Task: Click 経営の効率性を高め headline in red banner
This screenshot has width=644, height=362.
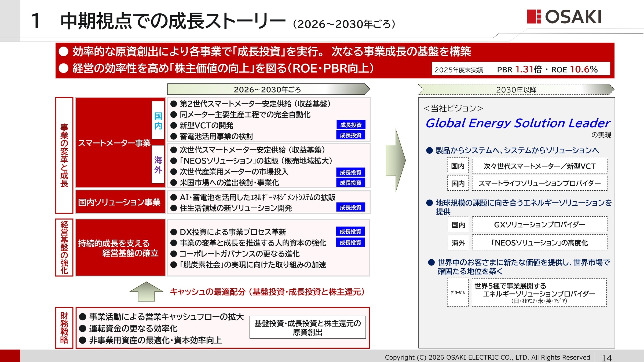Action: (x=223, y=68)
